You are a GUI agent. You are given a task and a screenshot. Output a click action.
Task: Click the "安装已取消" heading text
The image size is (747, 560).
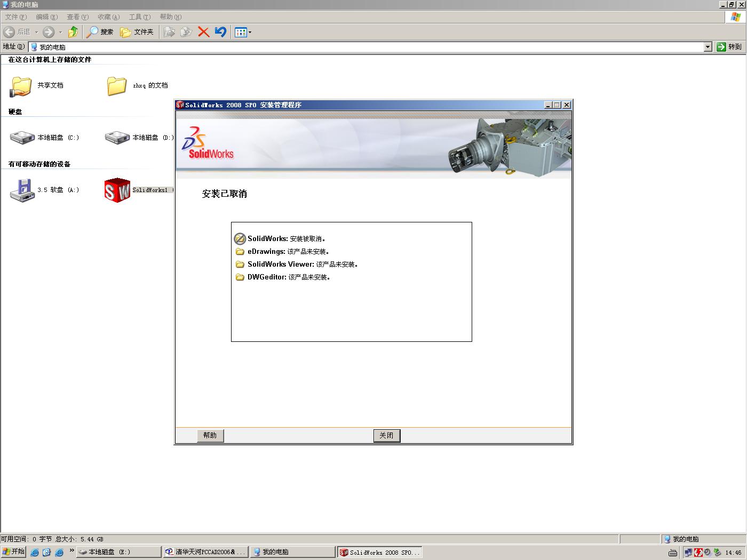pyautogui.click(x=225, y=194)
